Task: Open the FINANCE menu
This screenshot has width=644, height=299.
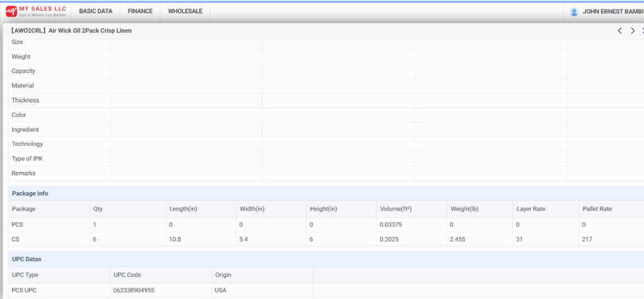Action: coord(140,11)
